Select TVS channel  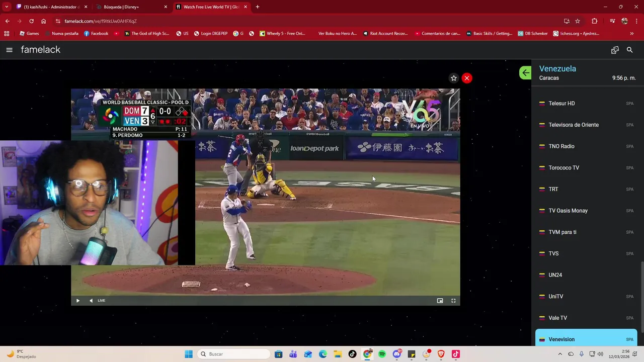click(x=586, y=253)
